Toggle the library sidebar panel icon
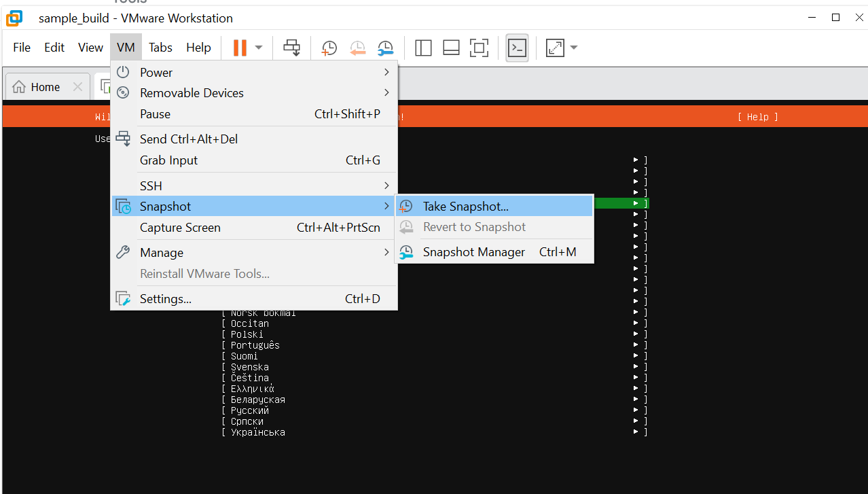This screenshot has width=868, height=494. click(x=423, y=48)
